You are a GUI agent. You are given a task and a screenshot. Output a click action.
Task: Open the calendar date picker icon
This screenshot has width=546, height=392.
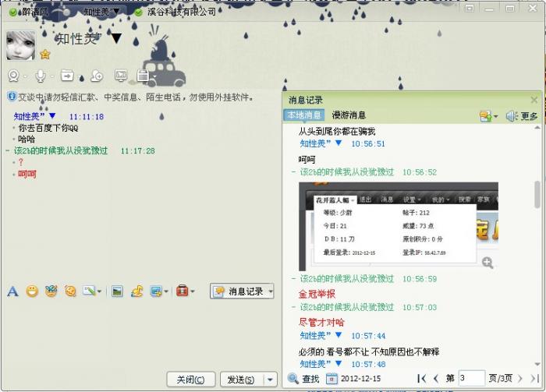coord(331,378)
